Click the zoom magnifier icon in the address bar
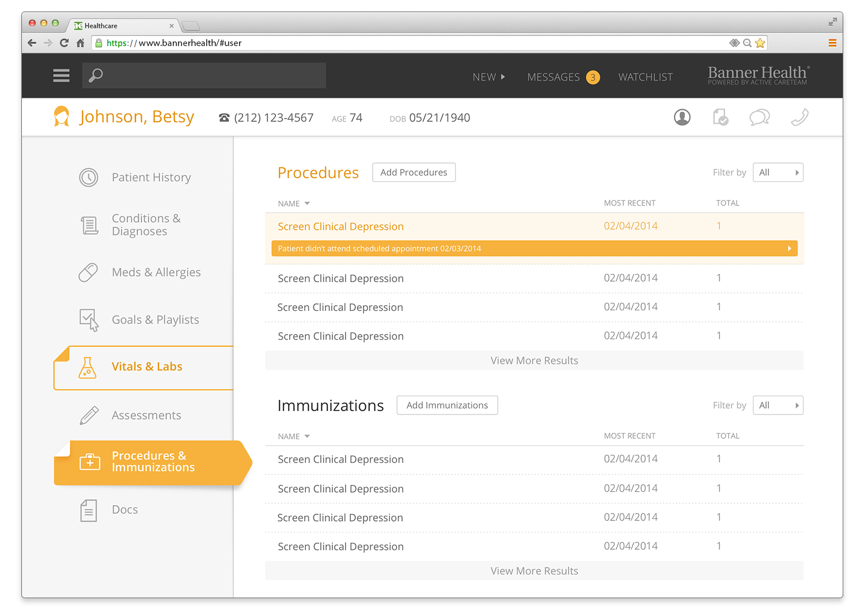Image resolution: width=864 pixels, height=616 pixels. (747, 43)
